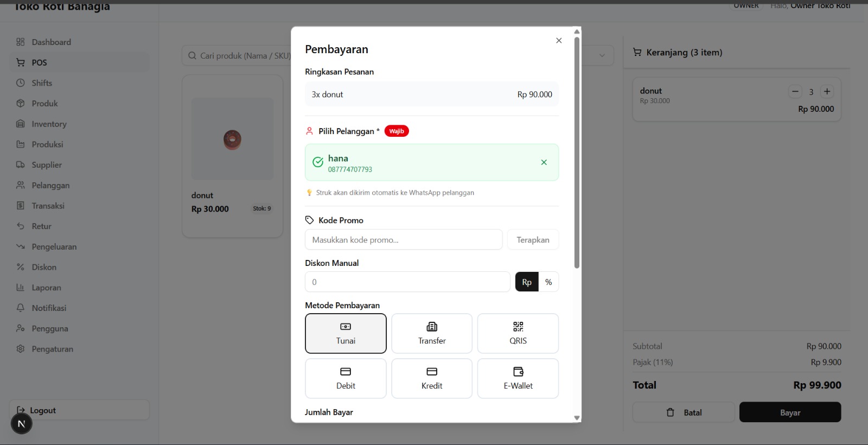Close the Pembayaran dialog
868x445 pixels.
tap(559, 41)
